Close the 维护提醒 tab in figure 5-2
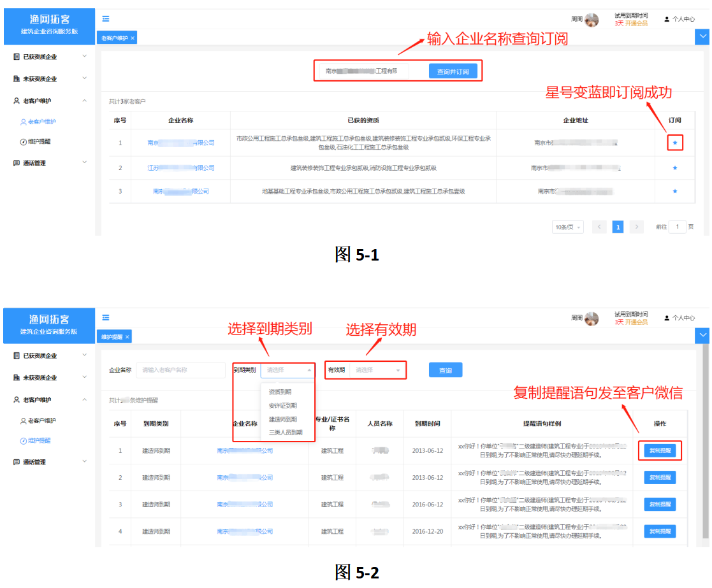The height and width of the screenshot is (588, 712). click(127, 336)
